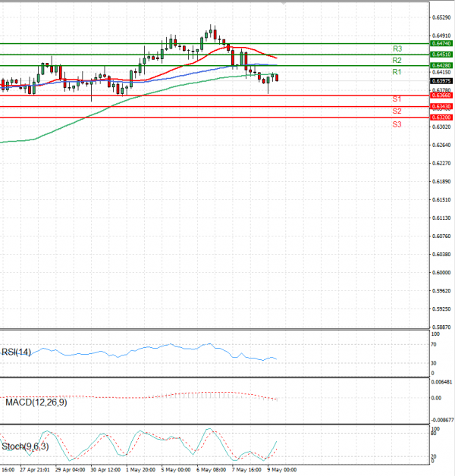The height and width of the screenshot is (476, 455).
Task: Select the 0.63660 red price tag
Action: (441, 96)
